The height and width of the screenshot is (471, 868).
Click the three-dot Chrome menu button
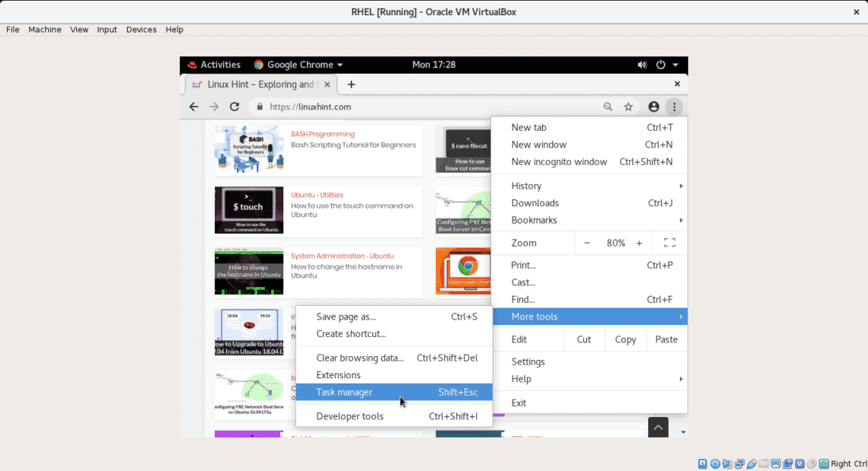(x=675, y=107)
